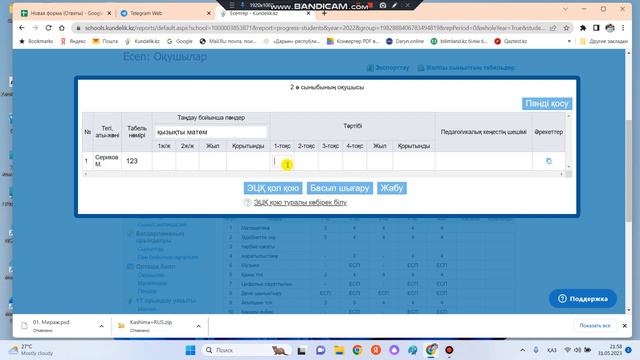Close the Telegram Web tab
Viewport: 640px width, 360px height.
coord(209,13)
